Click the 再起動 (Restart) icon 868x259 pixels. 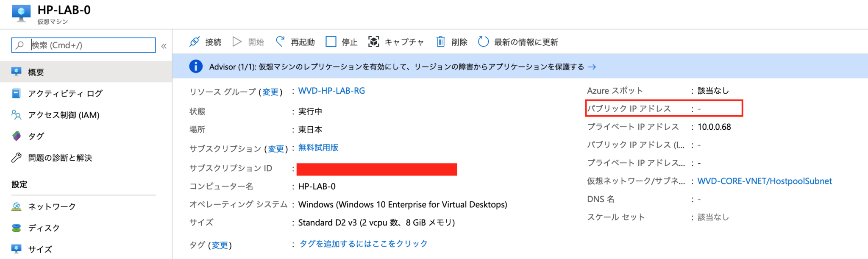(280, 42)
